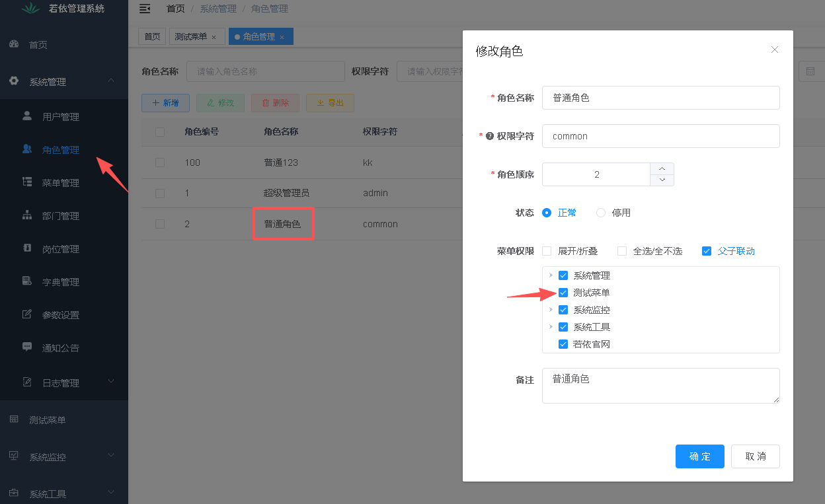Click the 岗位管理 sidebar icon
The height and width of the screenshot is (504, 825).
point(27,248)
